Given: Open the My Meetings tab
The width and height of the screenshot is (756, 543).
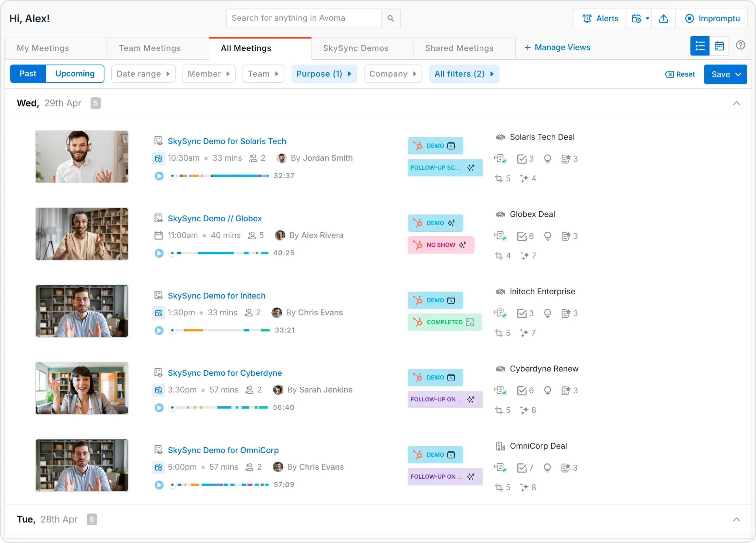Looking at the screenshot, I should click(x=56, y=48).
